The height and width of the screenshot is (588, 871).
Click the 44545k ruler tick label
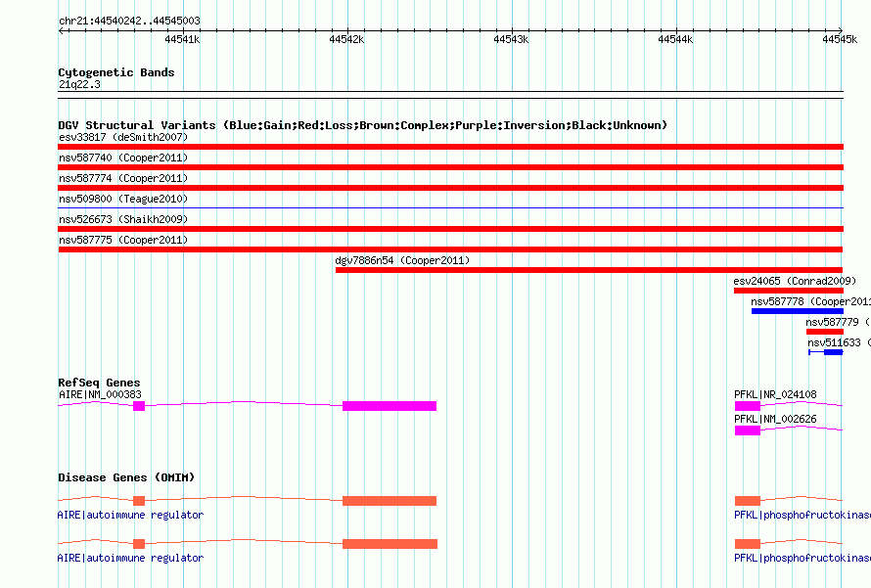pyautogui.click(x=840, y=39)
